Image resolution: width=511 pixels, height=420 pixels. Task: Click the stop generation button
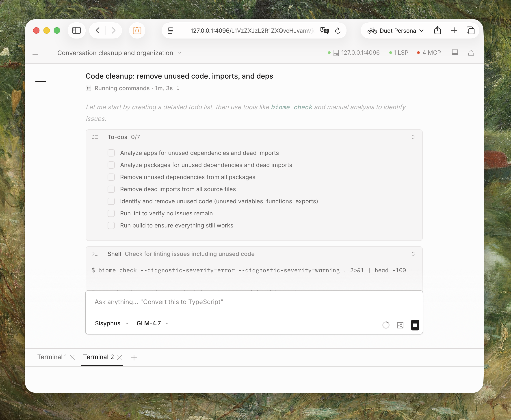click(x=415, y=325)
